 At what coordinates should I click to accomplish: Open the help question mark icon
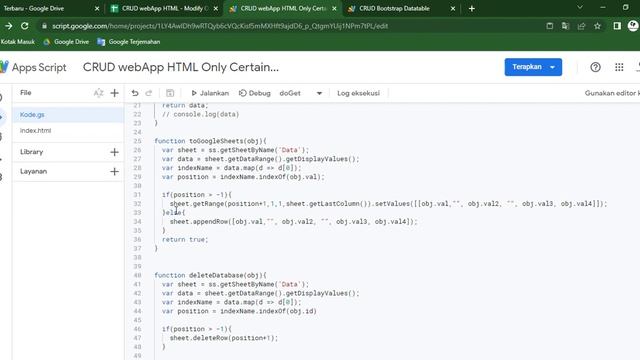[x=595, y=67]
